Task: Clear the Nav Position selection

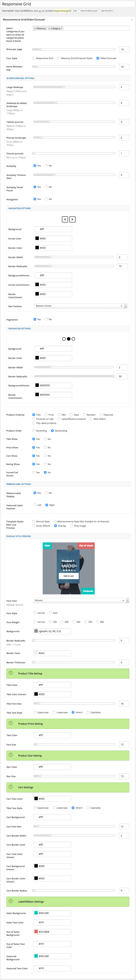Action: (122, 306)
